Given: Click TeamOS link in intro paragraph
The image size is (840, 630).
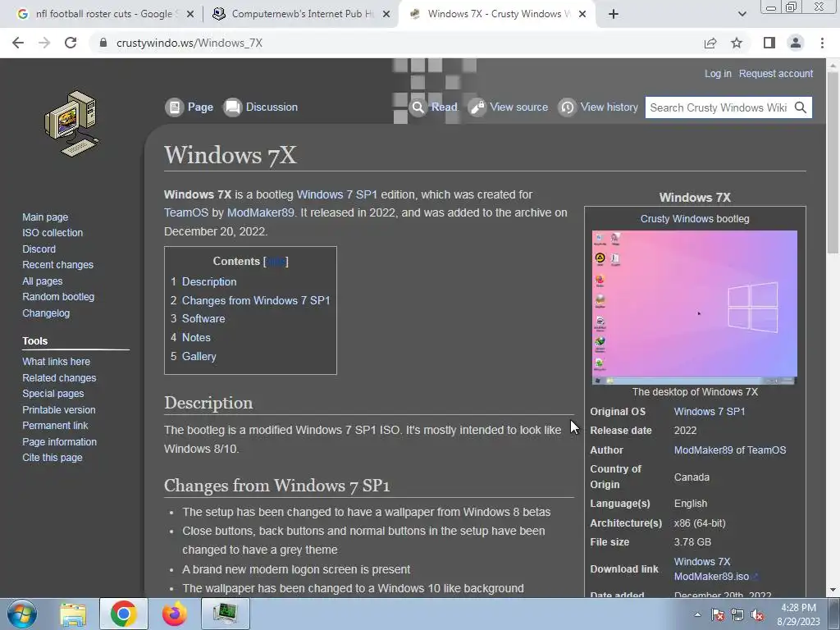Looking at the screenshot, I should (186, 212).
